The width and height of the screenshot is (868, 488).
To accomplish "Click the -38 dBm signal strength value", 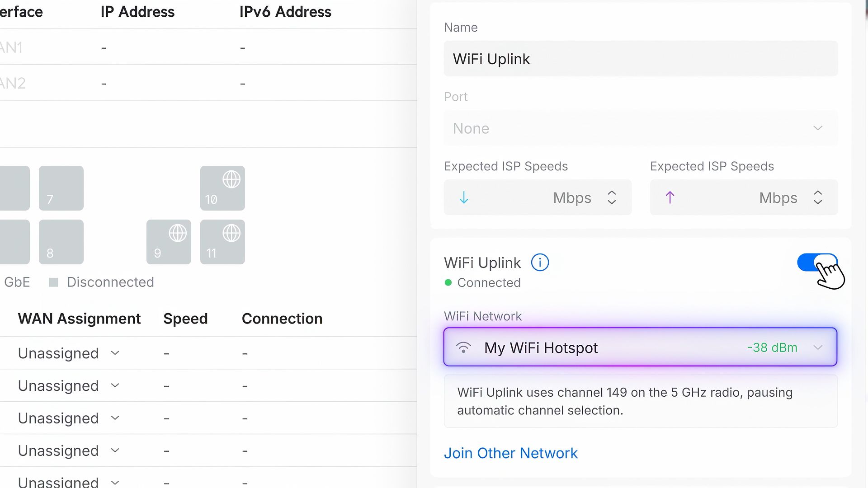I will click(772, 347).
